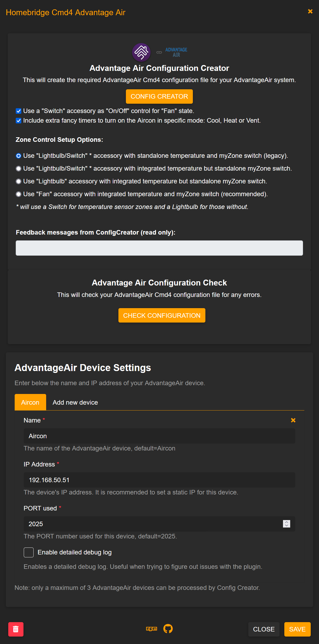This screenshot has height=644, width=319.
Task: Close the dialog with the top X icon
Action: 310,11
